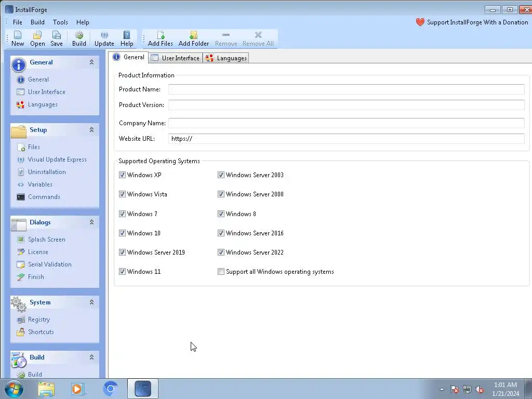532x399 pixels.
Task: Open the File menu
Action: (18, 22)
